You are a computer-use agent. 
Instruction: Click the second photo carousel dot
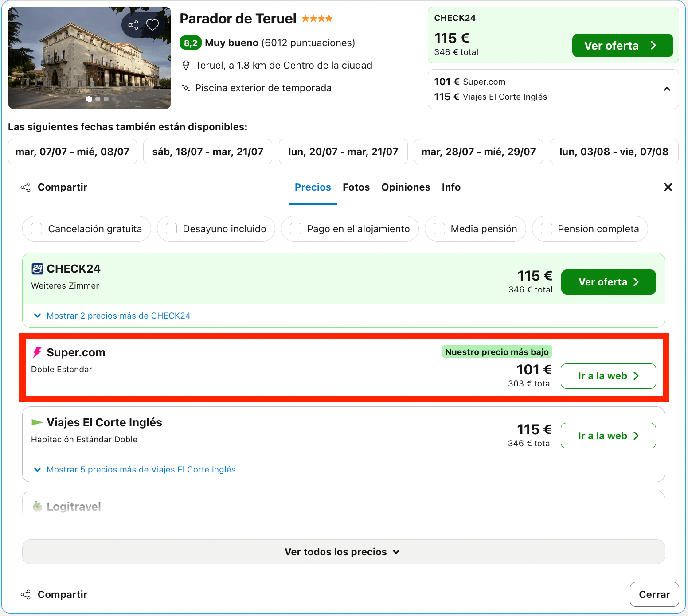[98, 99]
